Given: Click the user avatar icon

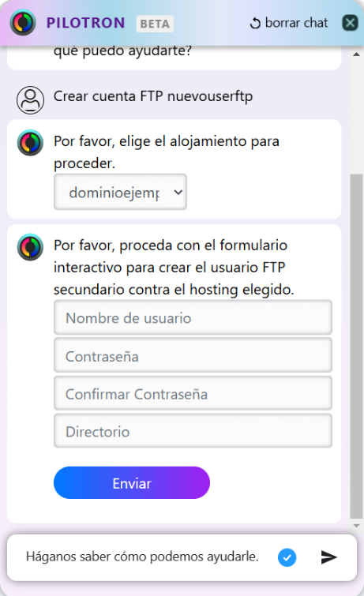Looking at the screenshot, I should point(30,100).
